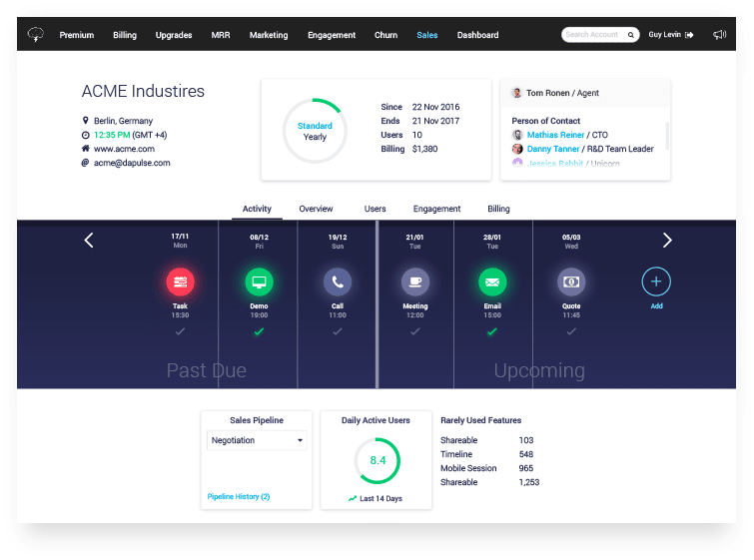Open the Marketing menu item

[269, 35]
